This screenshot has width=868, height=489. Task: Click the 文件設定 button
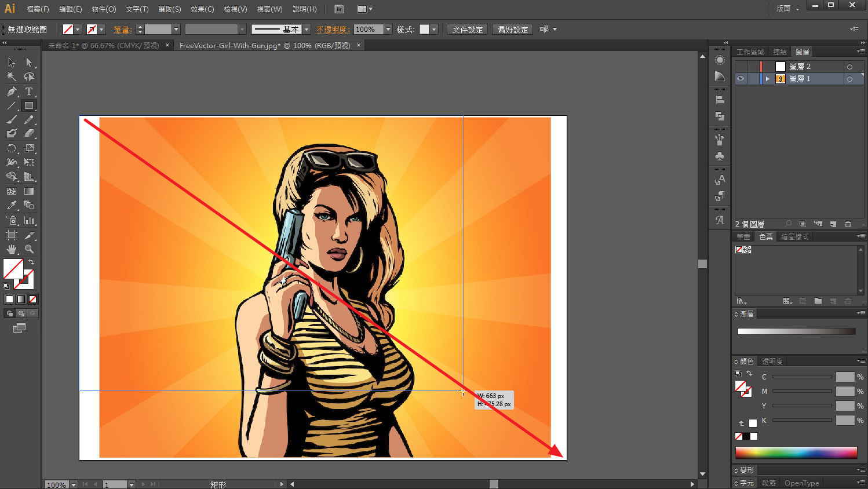pos(468,30)
